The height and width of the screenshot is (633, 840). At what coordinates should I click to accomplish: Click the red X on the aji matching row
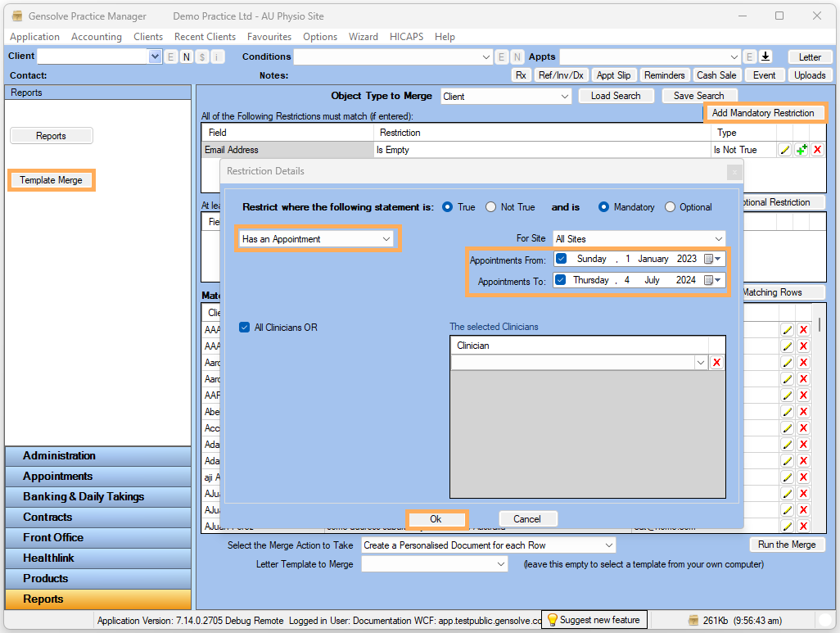(x=804, y=477)
